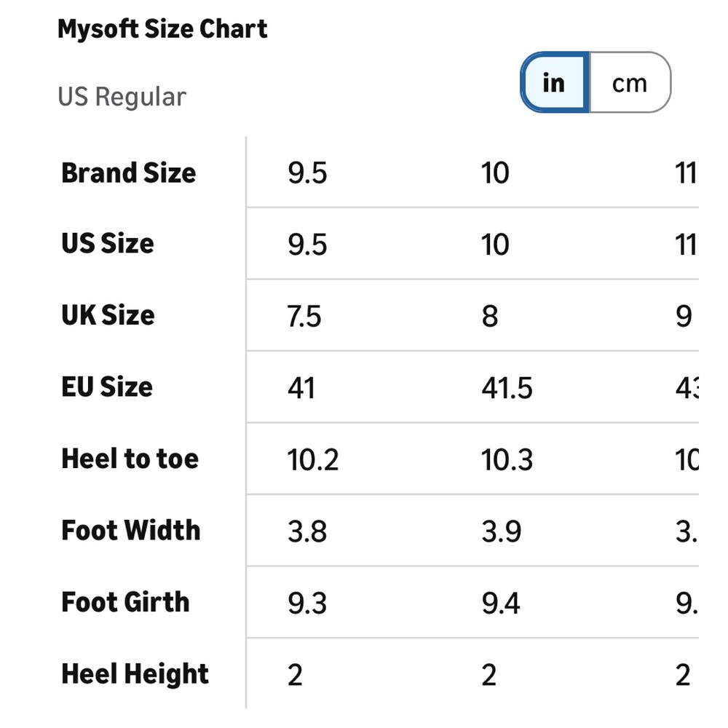
Task: Select the EU Size row header
Action: point(107,387)
